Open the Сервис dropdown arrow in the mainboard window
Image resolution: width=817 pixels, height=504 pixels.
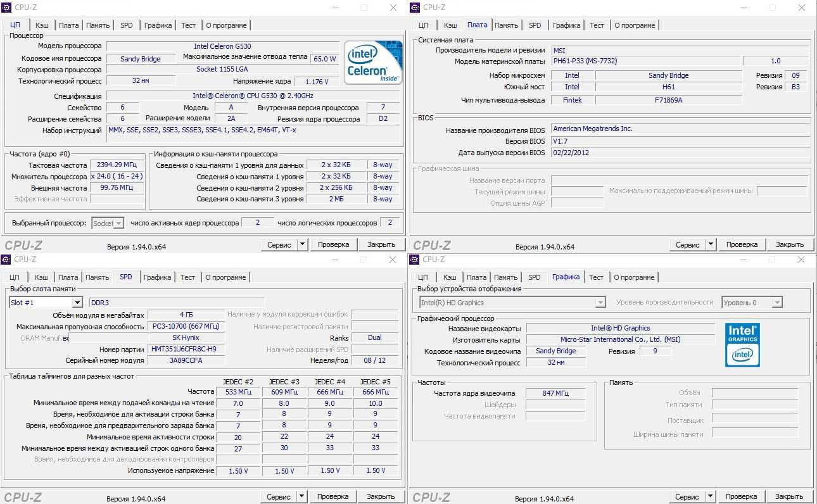point(711,244)
